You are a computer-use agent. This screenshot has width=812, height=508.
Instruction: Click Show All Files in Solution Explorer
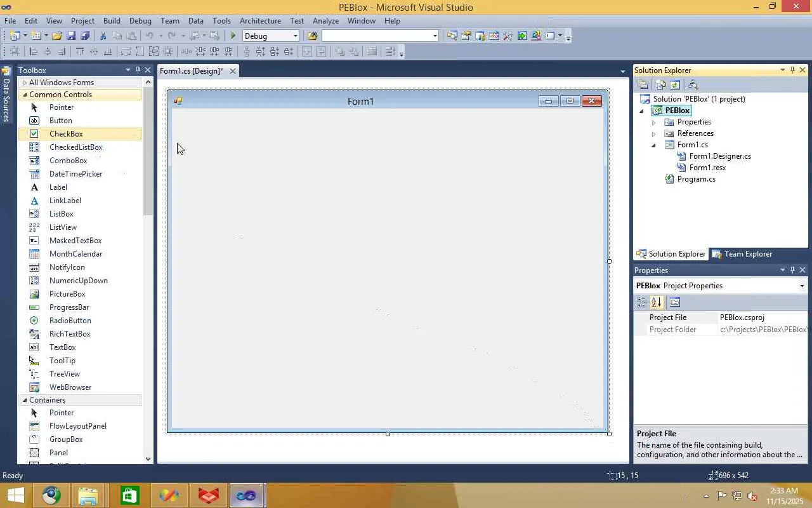[661, 84]
